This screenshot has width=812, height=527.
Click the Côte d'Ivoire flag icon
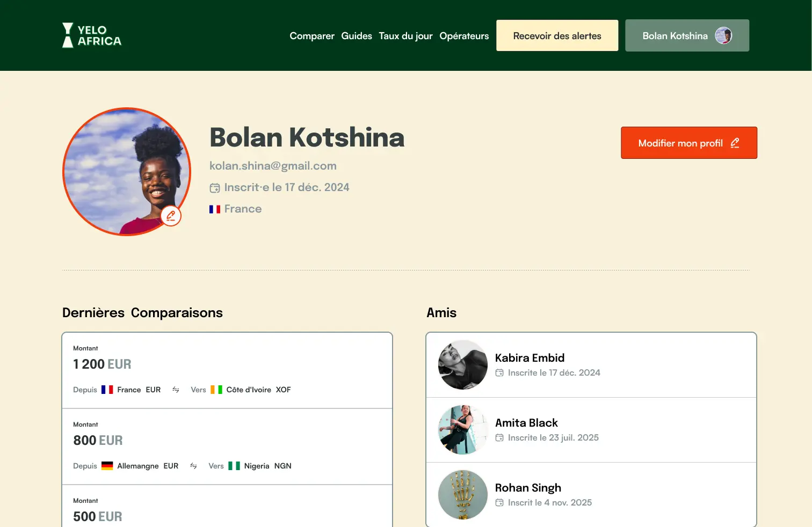(216, 390)
